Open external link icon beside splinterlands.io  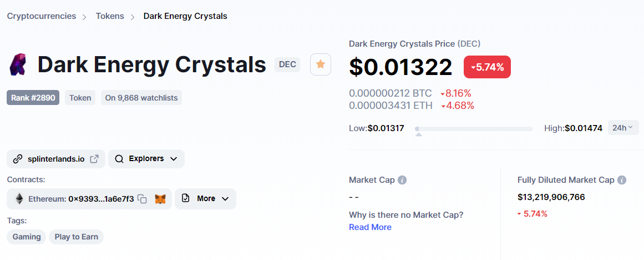pos(94,159)
